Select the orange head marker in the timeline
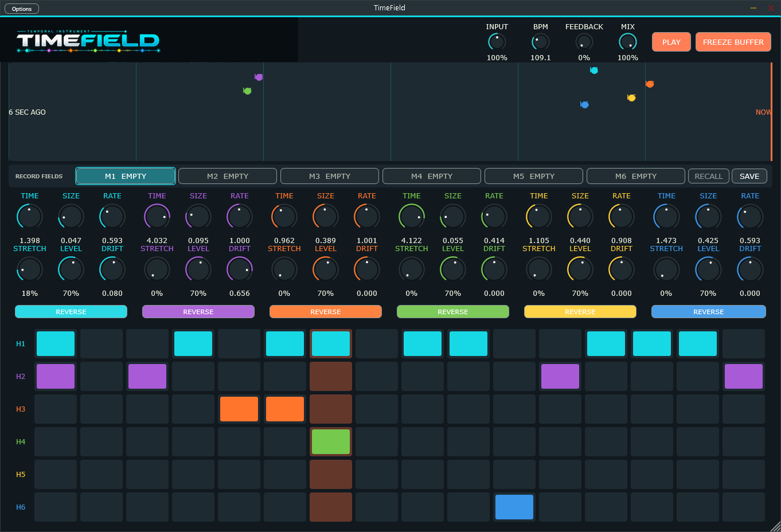 pos(650,84)
